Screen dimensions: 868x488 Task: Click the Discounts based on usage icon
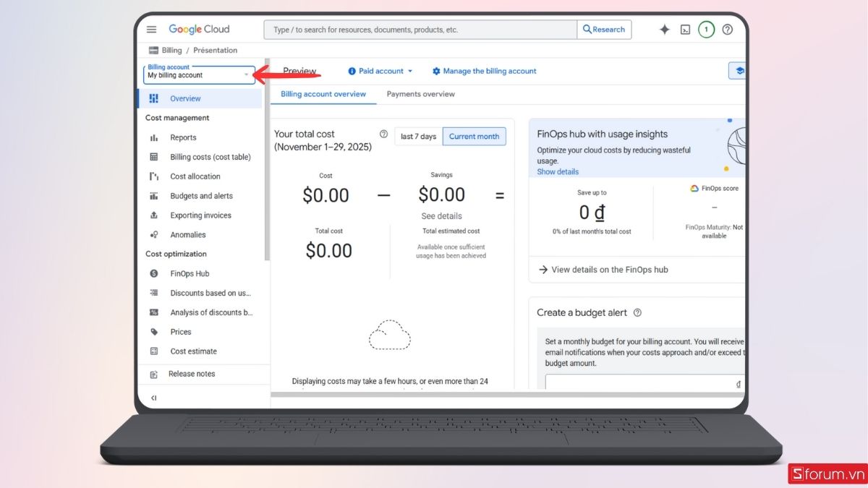tap(153, 293)
